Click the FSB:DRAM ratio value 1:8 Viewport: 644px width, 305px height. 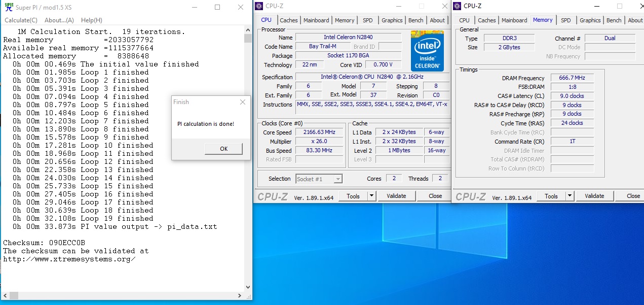tap(572, 87)
